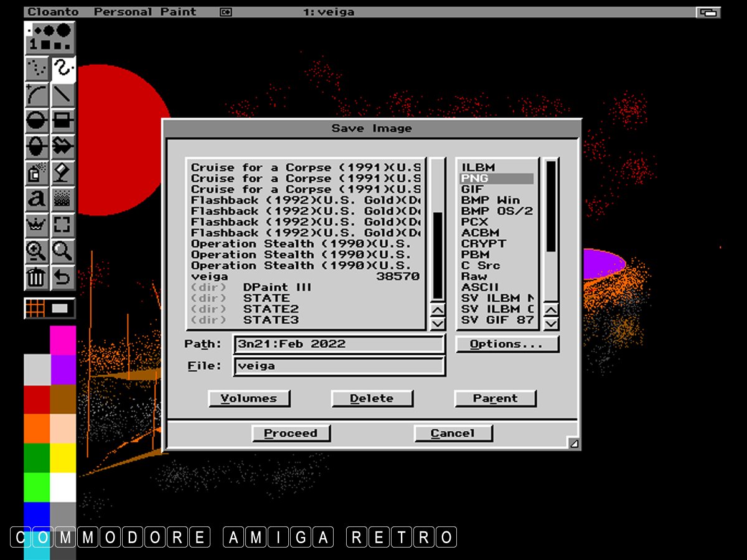The image size is (747, 560).
Task: Toggle the orange grid icon
Action: 35,309
